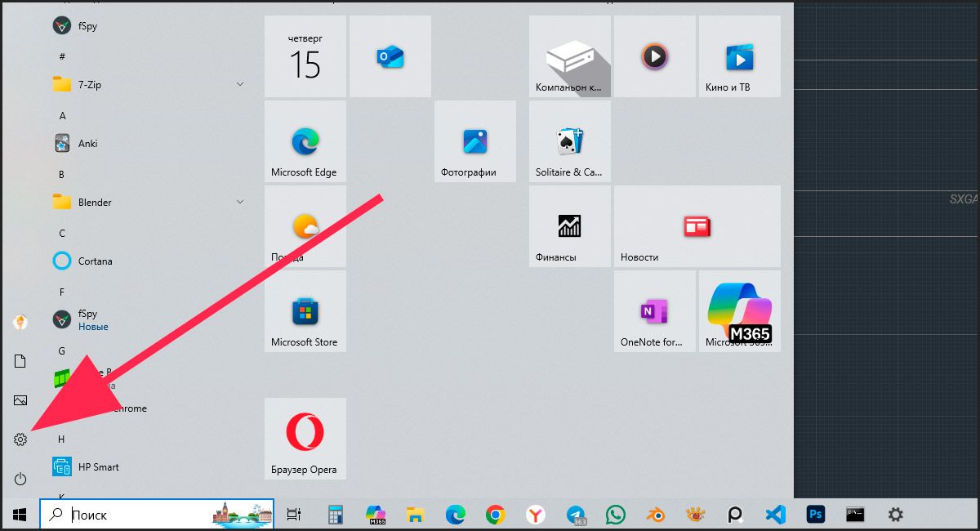Open Yandex Browser from the taskbar
The image size is (980, 531).
(535, 515)
